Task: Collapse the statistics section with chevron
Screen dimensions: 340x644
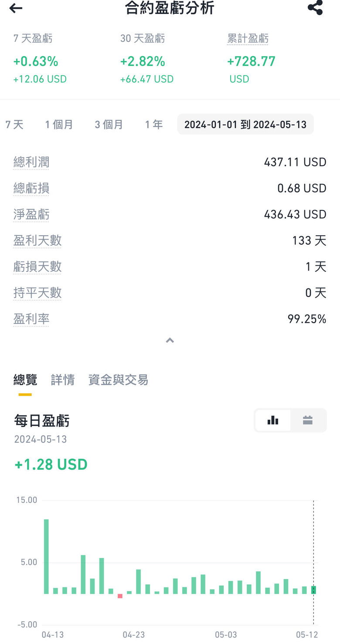Action: [x=170, y=340]
